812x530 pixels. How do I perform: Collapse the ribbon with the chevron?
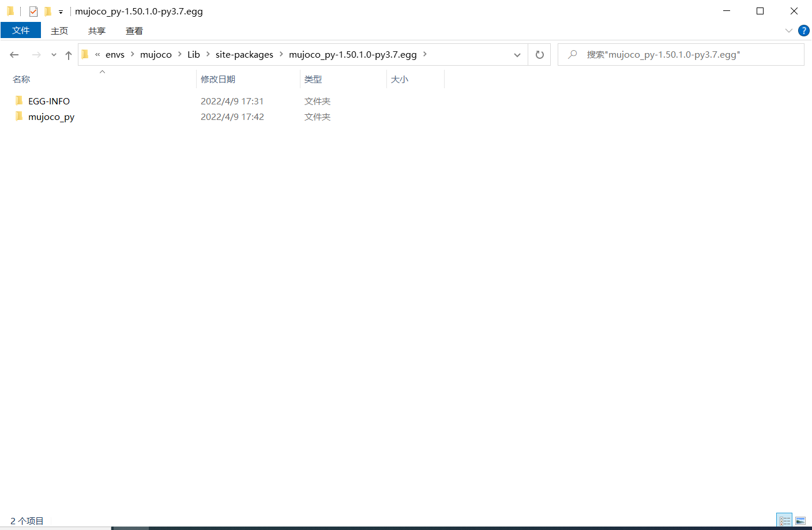[x=789, y=31]
